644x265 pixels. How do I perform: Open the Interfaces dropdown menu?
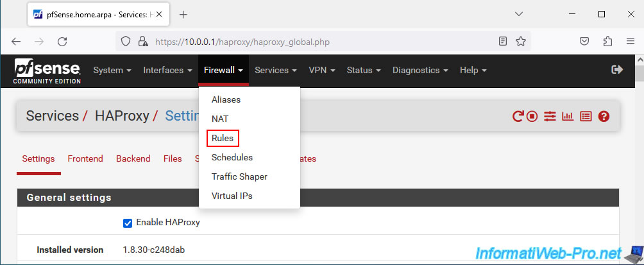tap(167, 70)
